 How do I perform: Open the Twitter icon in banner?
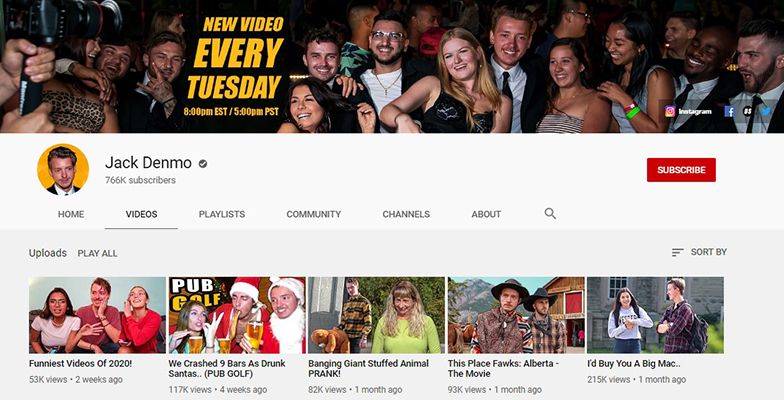point(765,111)
